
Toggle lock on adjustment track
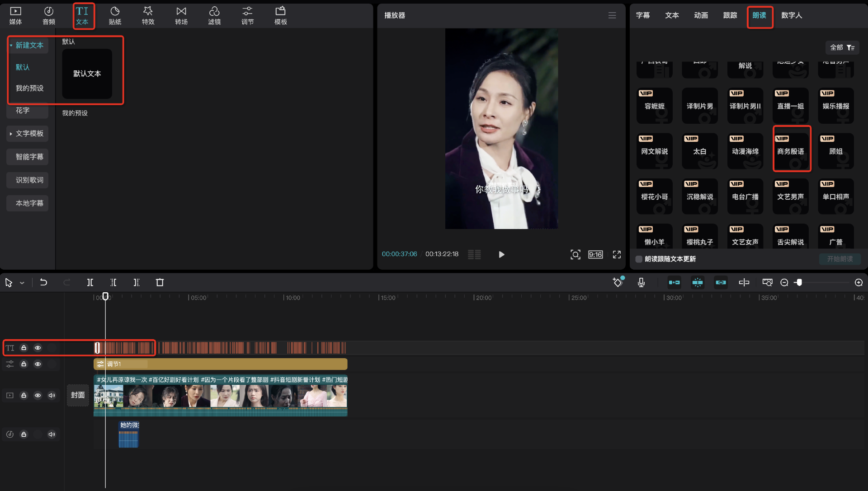(x=23, y=364)
